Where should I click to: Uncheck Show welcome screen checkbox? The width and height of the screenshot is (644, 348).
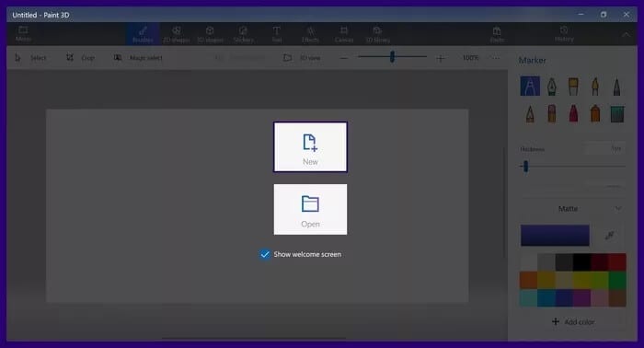pyautogui.click(x=265, y=254)
